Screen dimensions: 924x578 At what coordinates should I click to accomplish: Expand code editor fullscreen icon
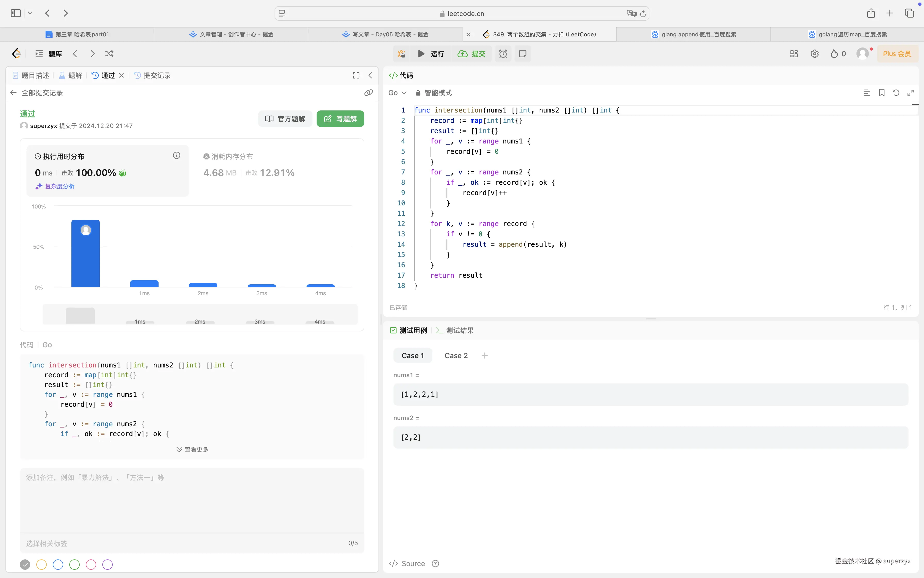pyautogui.click(x=911, y=93)
